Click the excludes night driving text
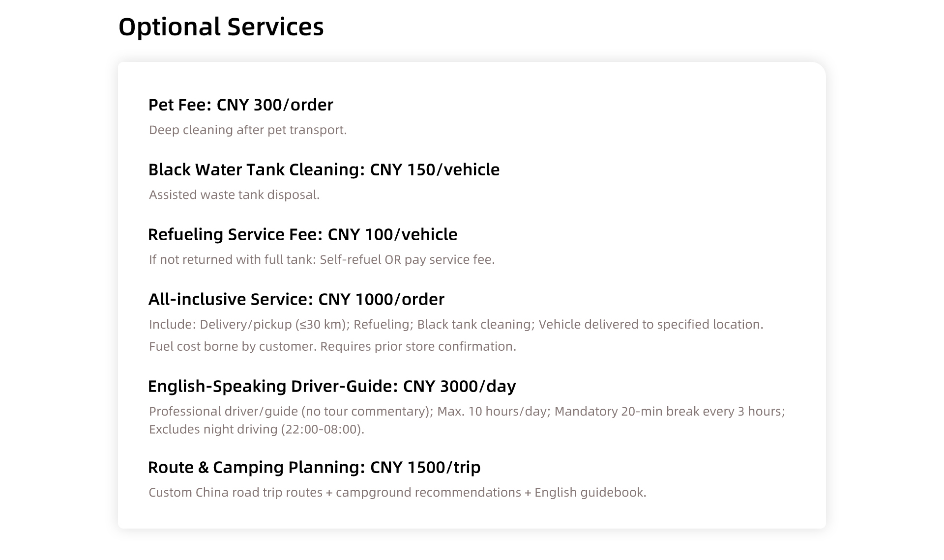 pos(257,430)
